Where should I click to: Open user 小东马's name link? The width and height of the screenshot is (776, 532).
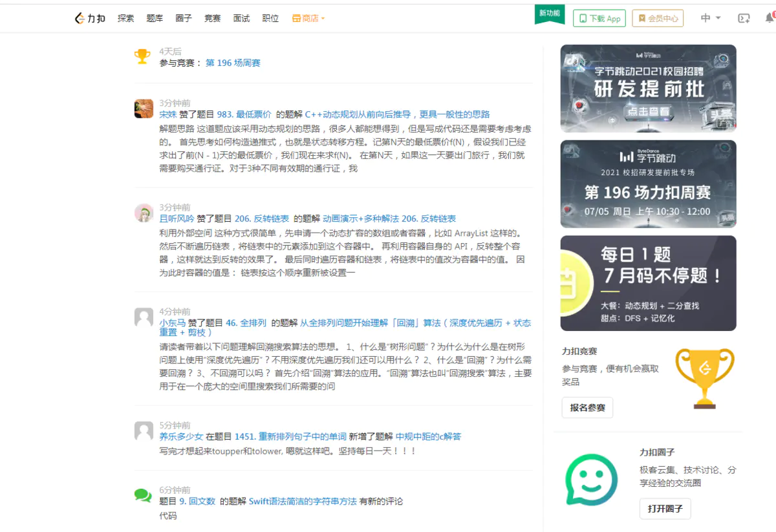click(x=173, y=323)
